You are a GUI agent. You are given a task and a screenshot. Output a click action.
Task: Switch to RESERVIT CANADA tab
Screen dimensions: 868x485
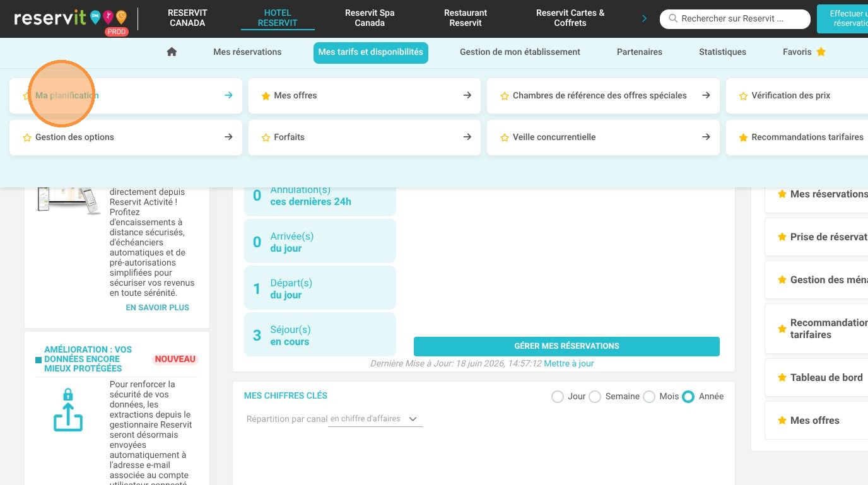tap(187, 18)
